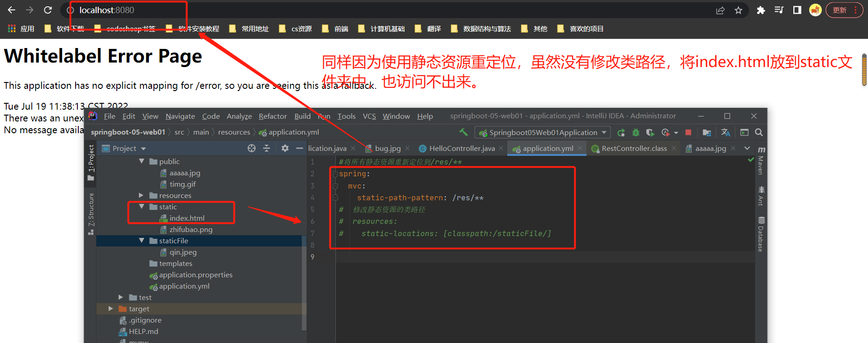Open Project panel settings gear

tap(285, 148)
